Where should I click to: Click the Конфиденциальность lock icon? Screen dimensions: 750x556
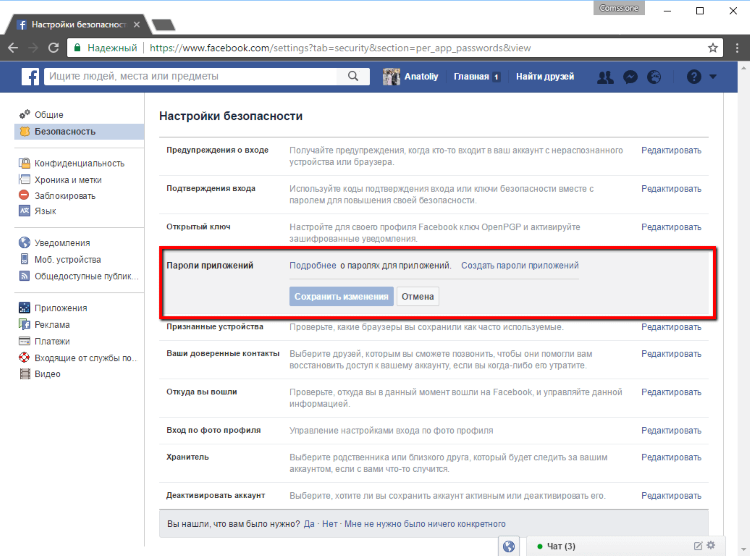24,163
